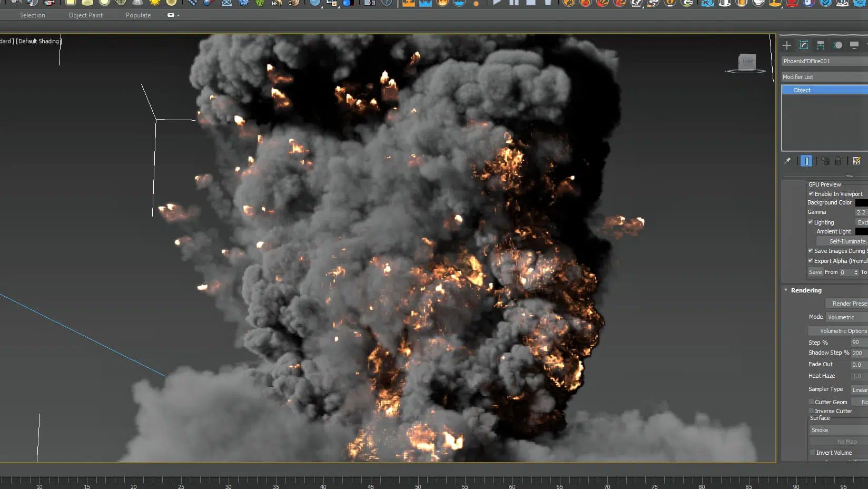Screen dimensions: 868x489
Task: Pin the modifier stack
Action: tap(787, 161)
